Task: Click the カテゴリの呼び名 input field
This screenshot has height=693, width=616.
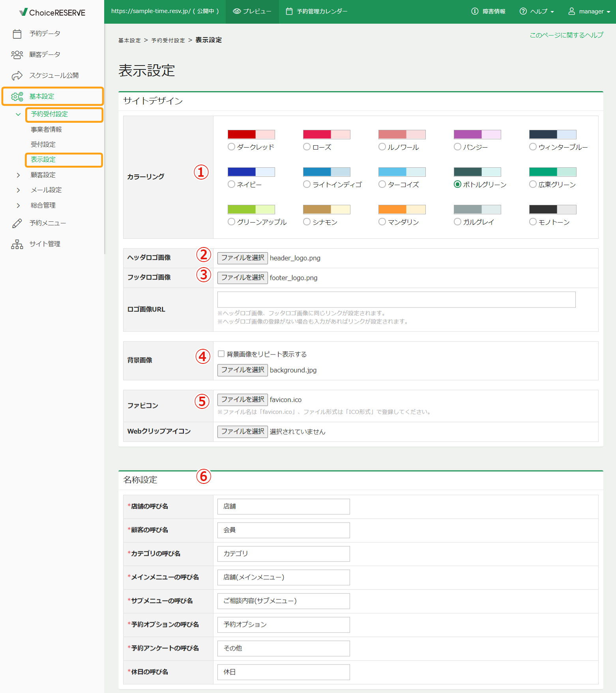Action: pyautogui.click(x=284, y=554)
